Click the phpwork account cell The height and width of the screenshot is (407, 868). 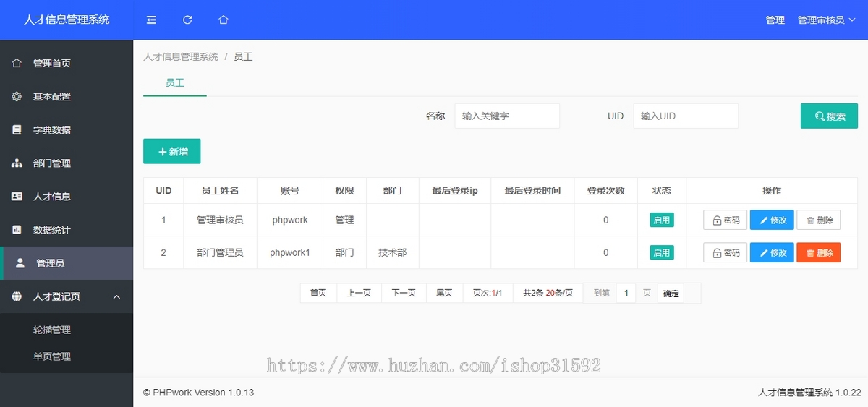290,220
